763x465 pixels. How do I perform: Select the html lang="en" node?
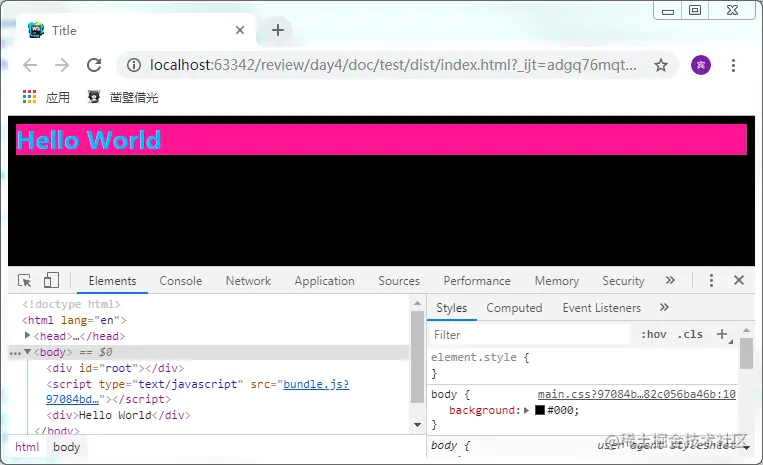pos(74,320)
